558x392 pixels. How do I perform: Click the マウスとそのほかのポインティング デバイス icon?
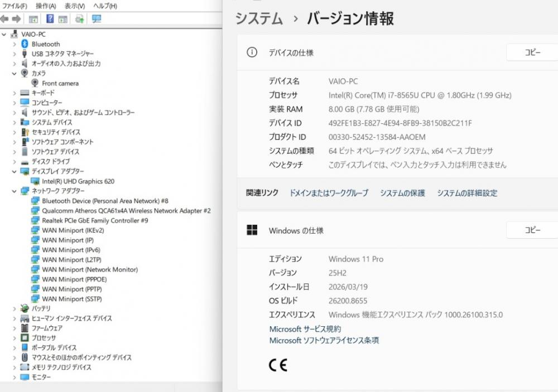pos(25,357)
